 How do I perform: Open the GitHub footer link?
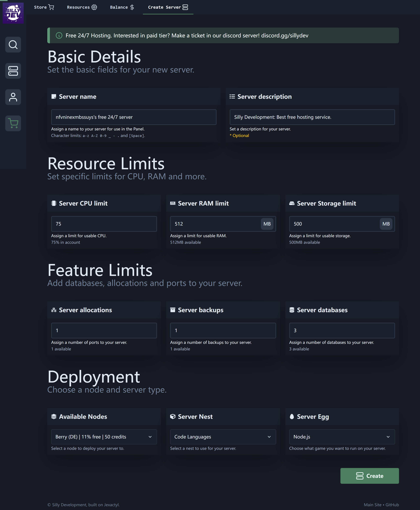pyautogui.click(x=392, y=505)
